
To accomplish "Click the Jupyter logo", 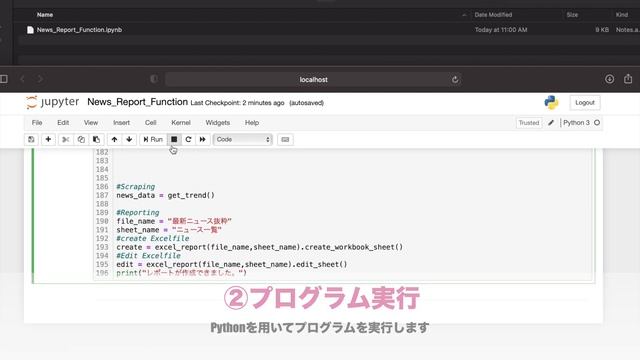I will click(x=52, y=102).
